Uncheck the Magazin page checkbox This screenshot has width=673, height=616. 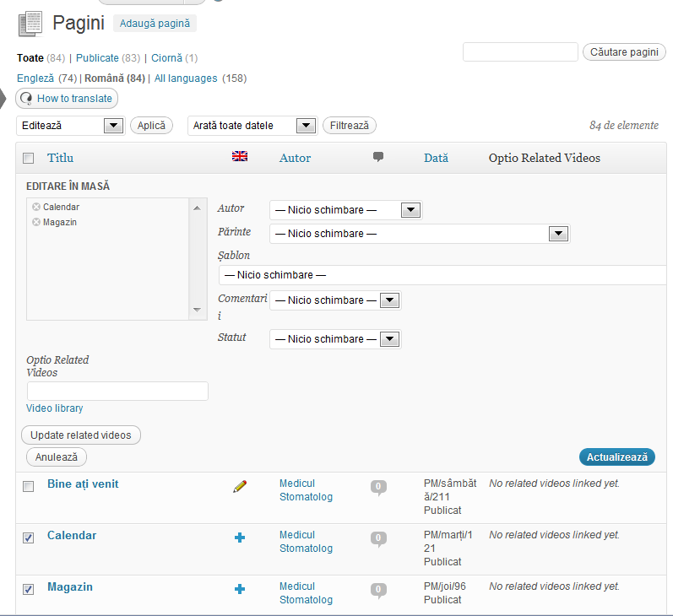pyautogui.click(x=29, y=589)
